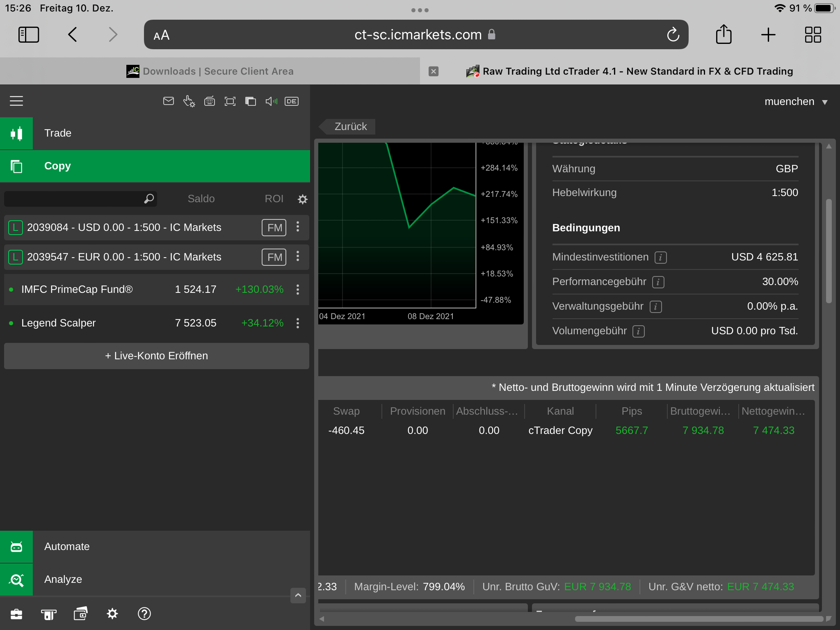
Task: Sort by Kanal column header
Action: point(560,411)
